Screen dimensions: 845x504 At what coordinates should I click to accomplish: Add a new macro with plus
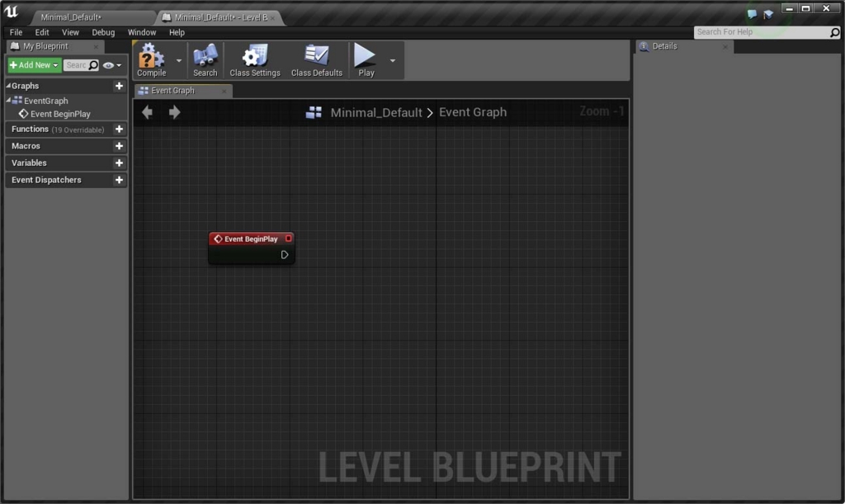click(x=119, y=146)
